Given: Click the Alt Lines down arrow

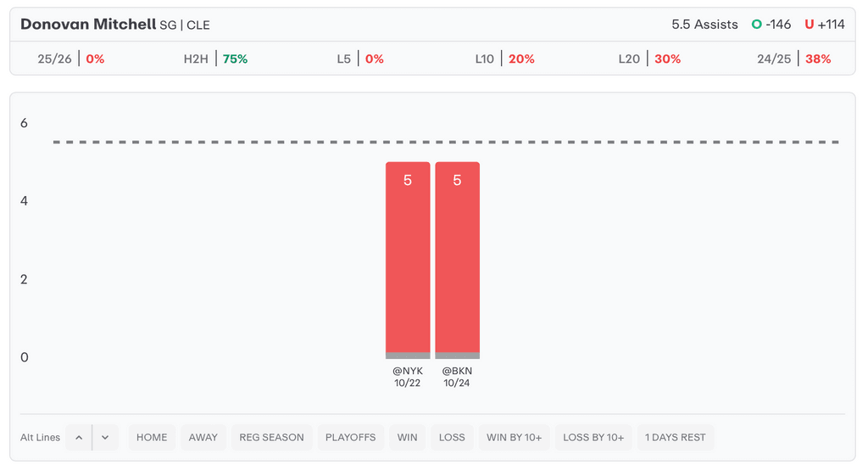Looking at the screenshot, I should [x=105, y=438].
